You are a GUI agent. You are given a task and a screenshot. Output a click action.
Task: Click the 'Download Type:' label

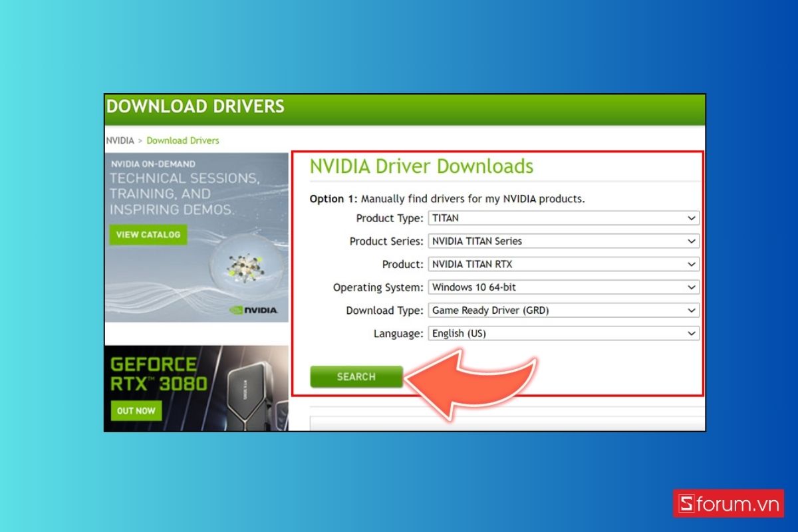point(384,311)
